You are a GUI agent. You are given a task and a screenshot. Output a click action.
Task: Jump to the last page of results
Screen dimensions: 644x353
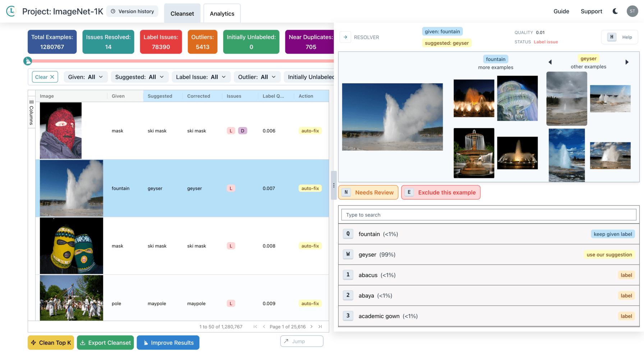pyautogui.click(x=320, y=326)
